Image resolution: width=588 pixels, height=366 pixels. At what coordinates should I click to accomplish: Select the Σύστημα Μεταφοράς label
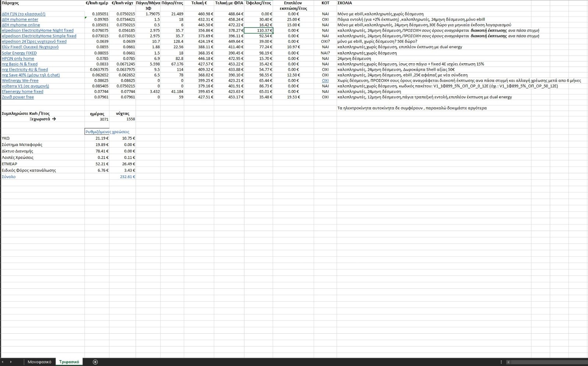pos(42,145)
